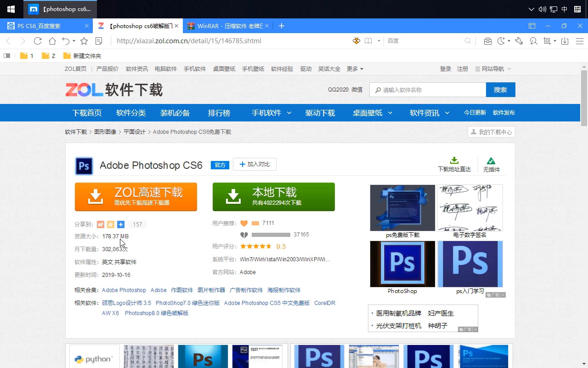
Task: Click the screenshot crop icon
Action: 547,41
